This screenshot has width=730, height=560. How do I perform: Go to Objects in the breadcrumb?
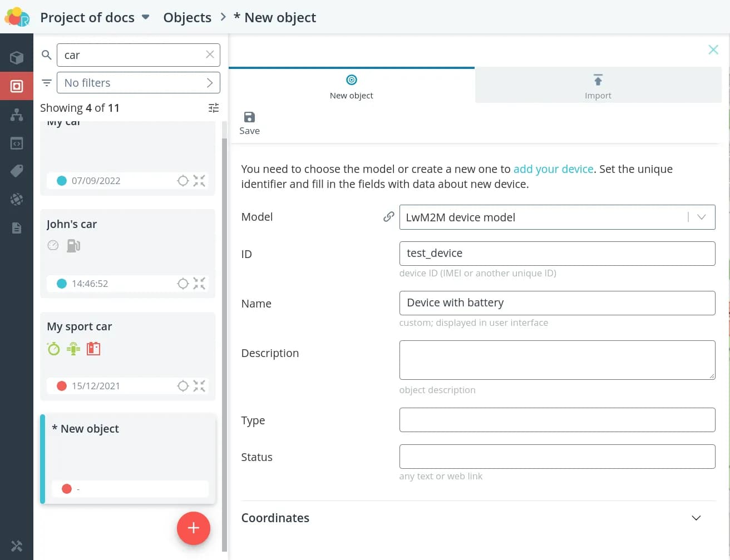tap(187, 18)
